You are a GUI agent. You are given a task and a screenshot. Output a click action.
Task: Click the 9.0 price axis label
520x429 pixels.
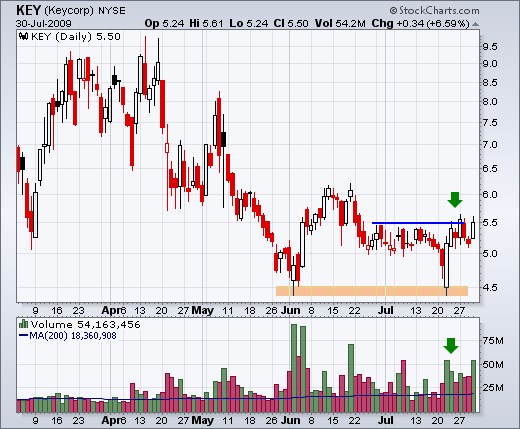coord(490,64)
